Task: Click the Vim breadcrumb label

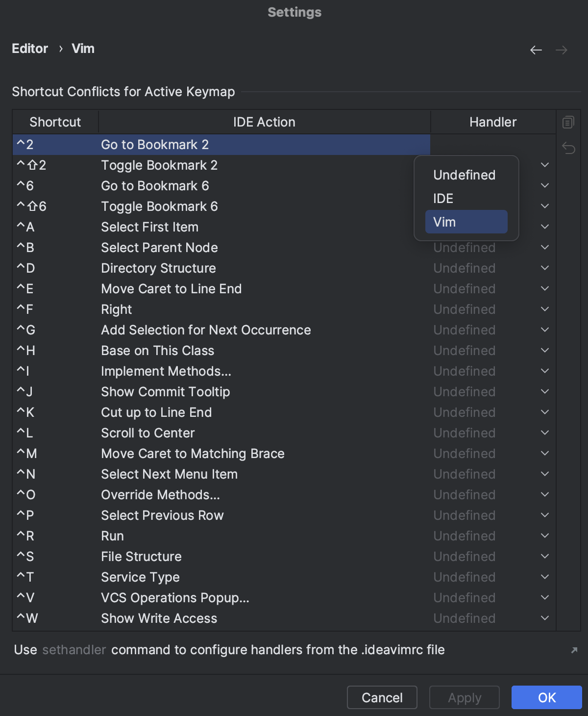Action: click(82, 48)
